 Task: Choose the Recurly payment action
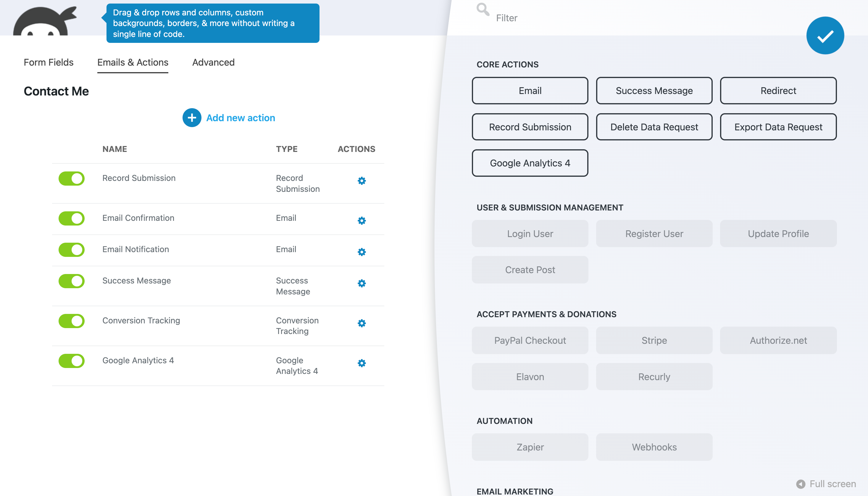point(654,377)
